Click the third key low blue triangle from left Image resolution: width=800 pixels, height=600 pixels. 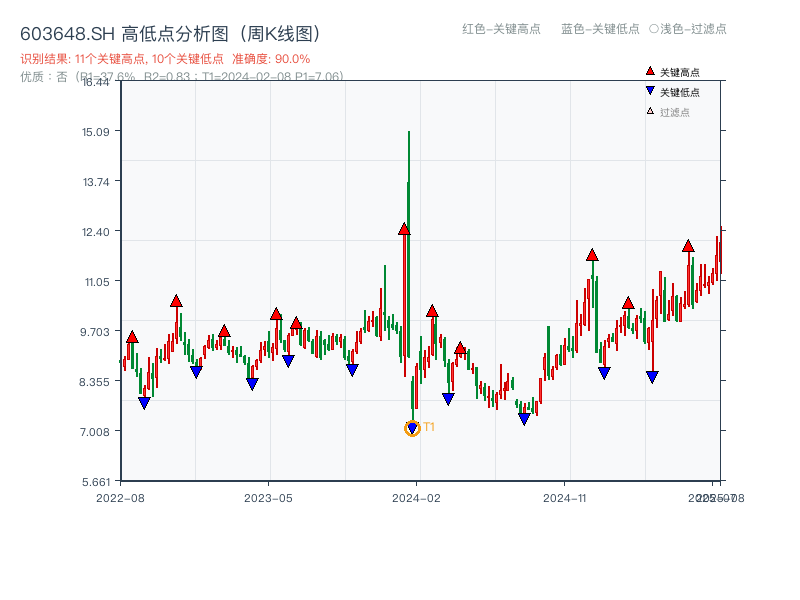(252, 384)
